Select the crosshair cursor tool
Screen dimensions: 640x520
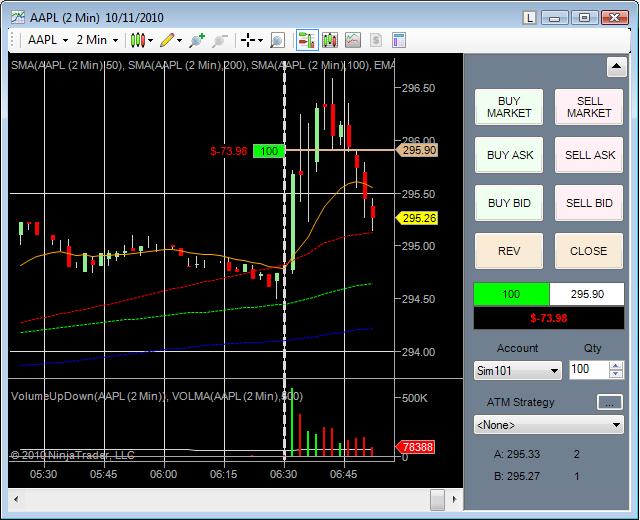pos(248,40)
